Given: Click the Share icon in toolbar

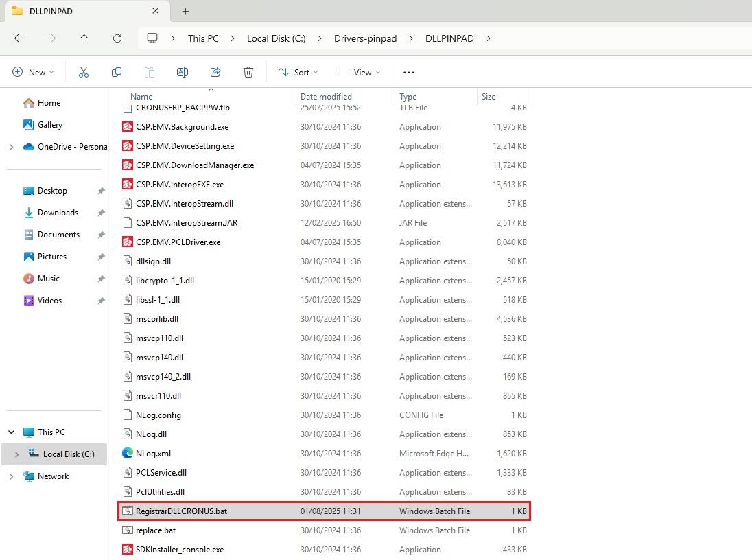Looking at the screenshot, I should 215,72.
